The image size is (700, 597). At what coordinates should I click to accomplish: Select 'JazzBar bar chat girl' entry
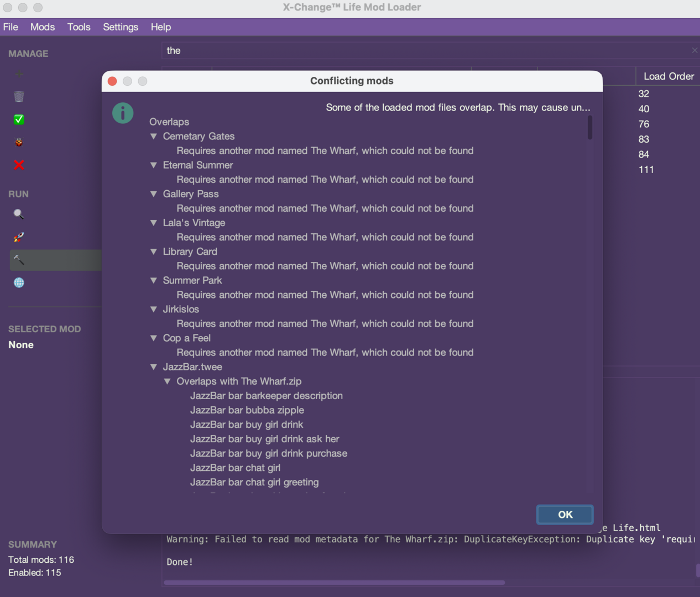click(x=236, y=468)
